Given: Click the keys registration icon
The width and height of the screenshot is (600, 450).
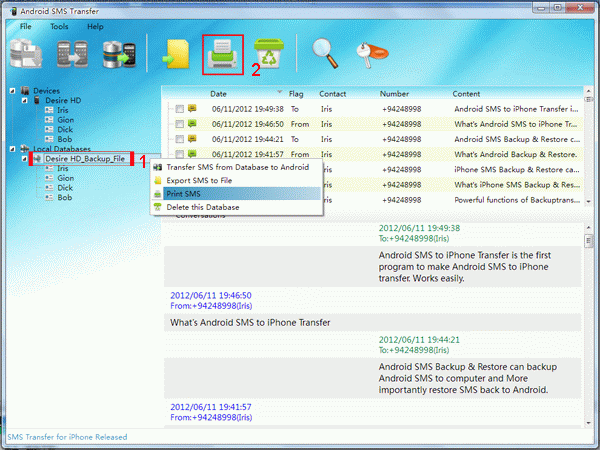Looking at the screenshot, I should coord(372,54).
